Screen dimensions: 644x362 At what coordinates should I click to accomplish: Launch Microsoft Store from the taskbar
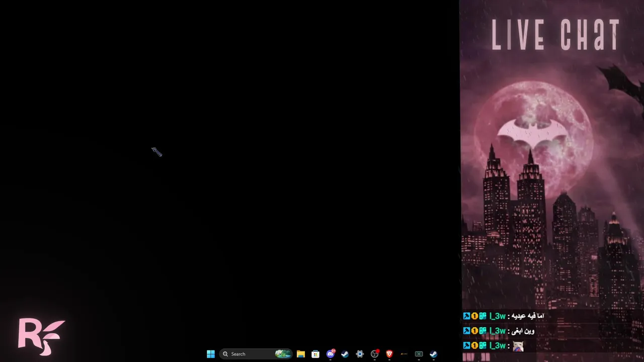click(315, 354)
